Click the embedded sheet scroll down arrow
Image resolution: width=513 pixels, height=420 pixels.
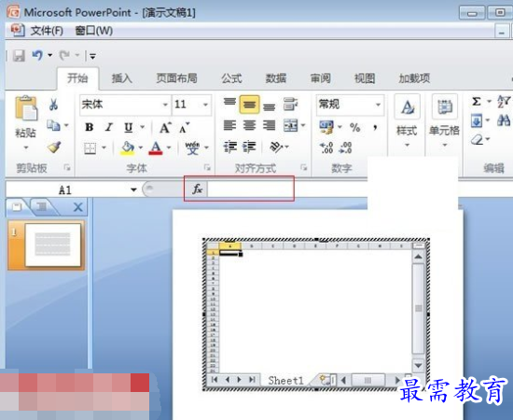click(x=418, y=365)
